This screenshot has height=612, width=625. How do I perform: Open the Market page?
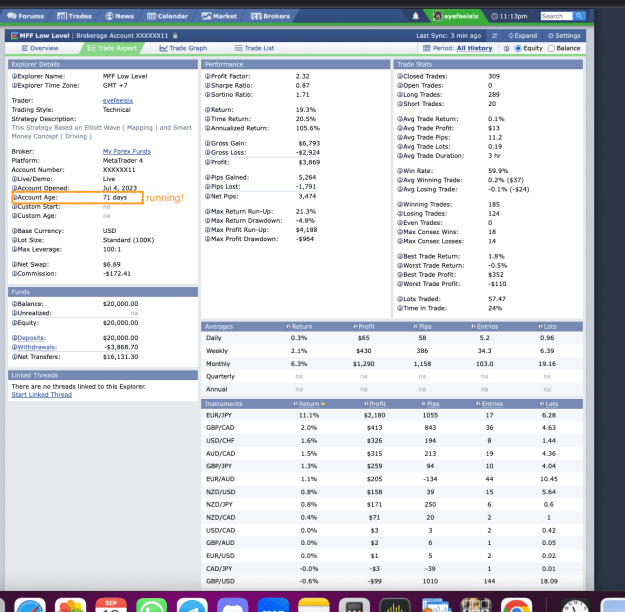pos(219,16)
